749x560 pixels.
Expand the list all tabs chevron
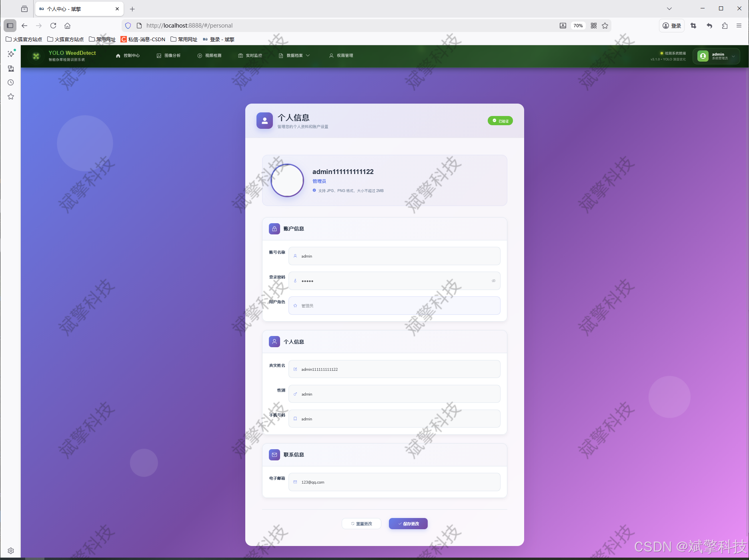click(x=669, y=9)
